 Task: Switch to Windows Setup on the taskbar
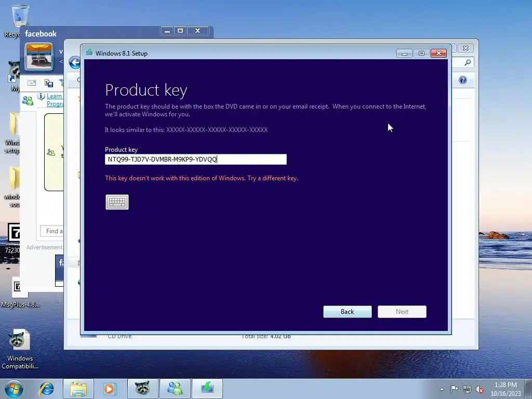207,389
